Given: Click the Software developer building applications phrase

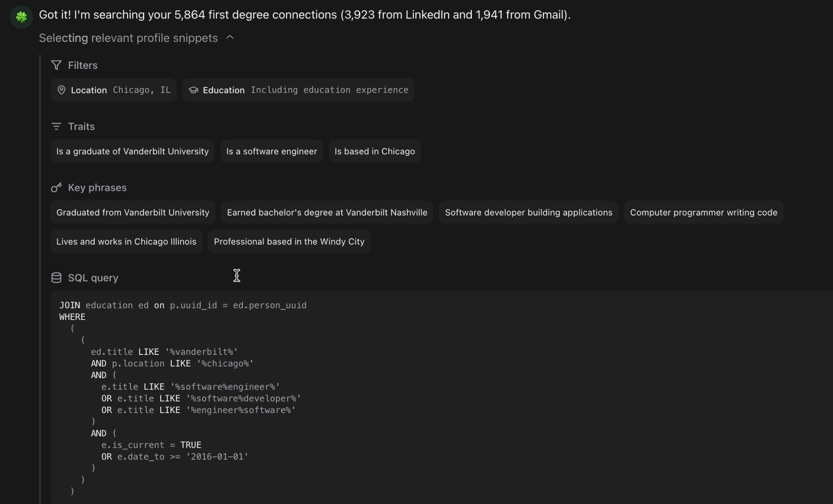Looking at the screenshot, I should pyautogui.click(x=528, y=212).
